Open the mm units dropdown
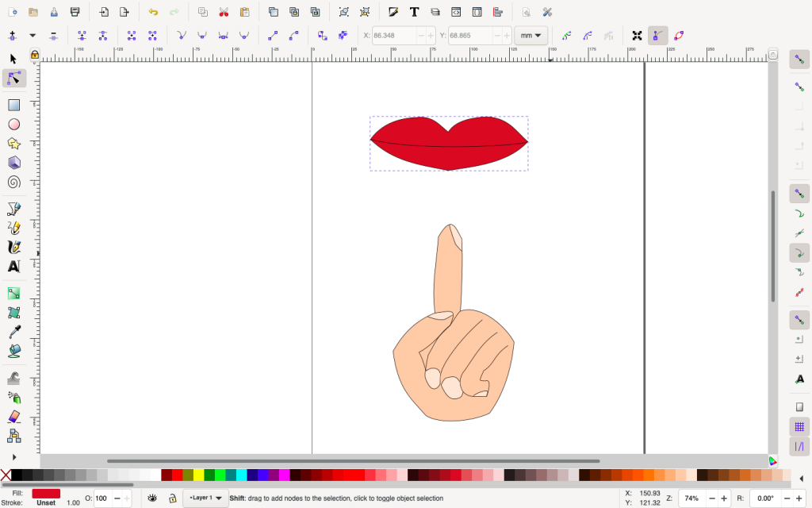The image size is (812, 508). [530, 35]
